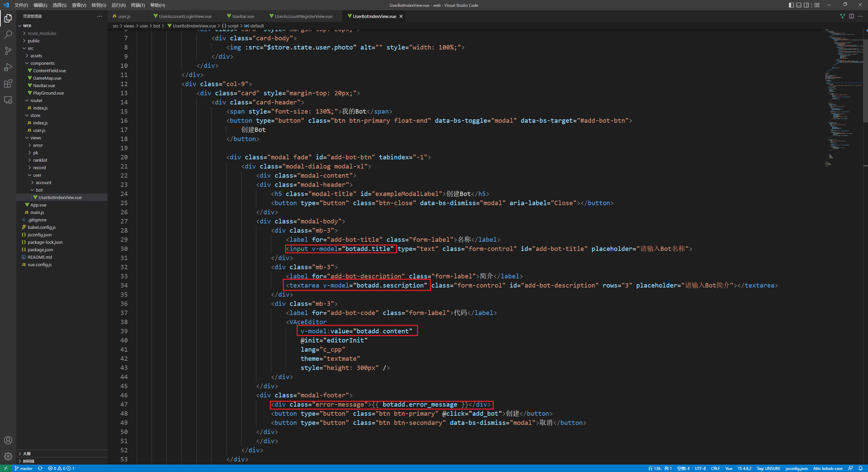Open GameMap.vue in the file tree

pyautogui.click(x=62, y=78)
